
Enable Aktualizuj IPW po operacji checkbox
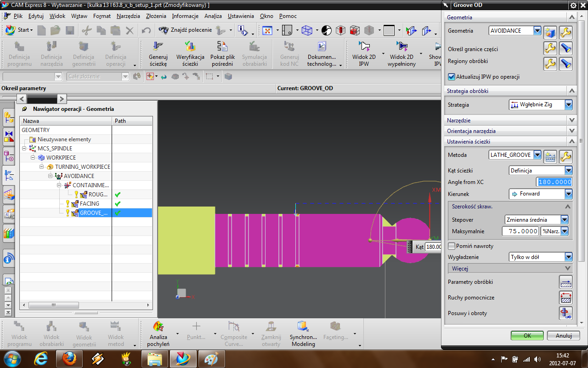451,77
